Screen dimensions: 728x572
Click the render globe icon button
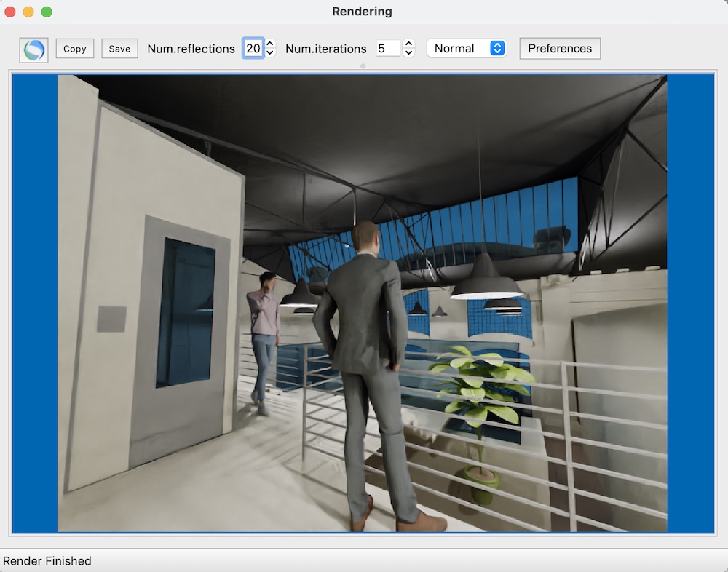coord(33,49)
